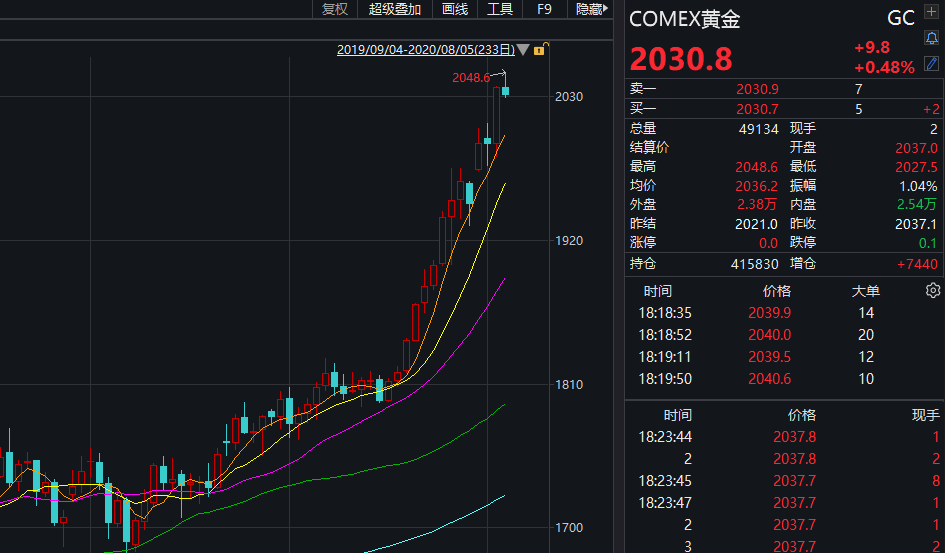This screenshot has width=945, height=553.
Task: Open the 工具 tools menu
Action: 500,9
